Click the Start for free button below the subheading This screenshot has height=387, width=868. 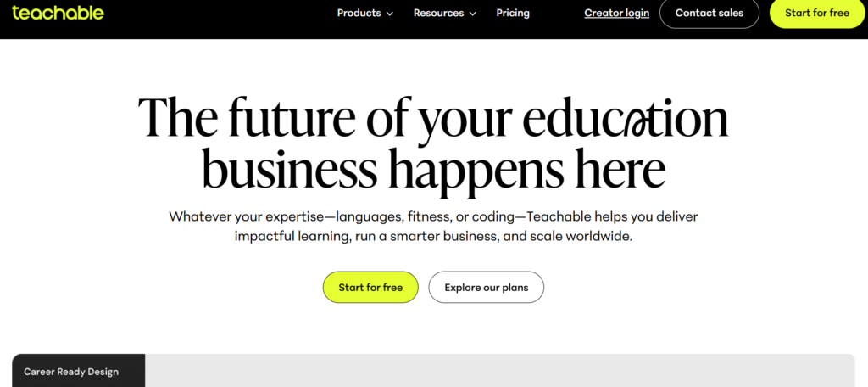point(370,287)
